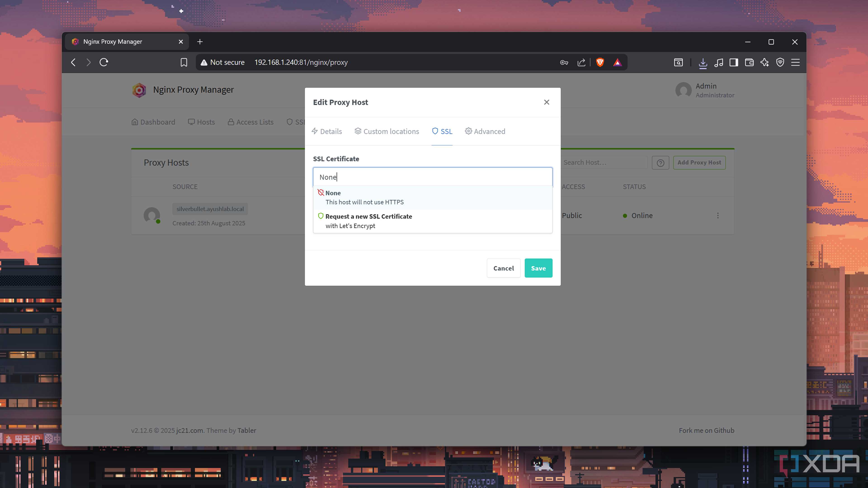This screenshot has height=488, width=868.
Task: Open the Brave Wallet icon
Action: 749,62
